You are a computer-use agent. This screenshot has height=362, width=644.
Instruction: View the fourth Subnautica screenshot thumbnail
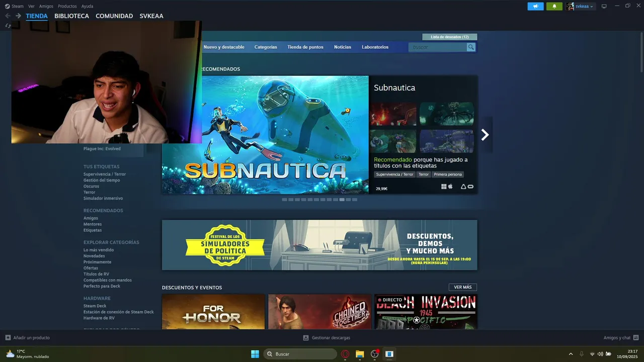tap(447, 141)
